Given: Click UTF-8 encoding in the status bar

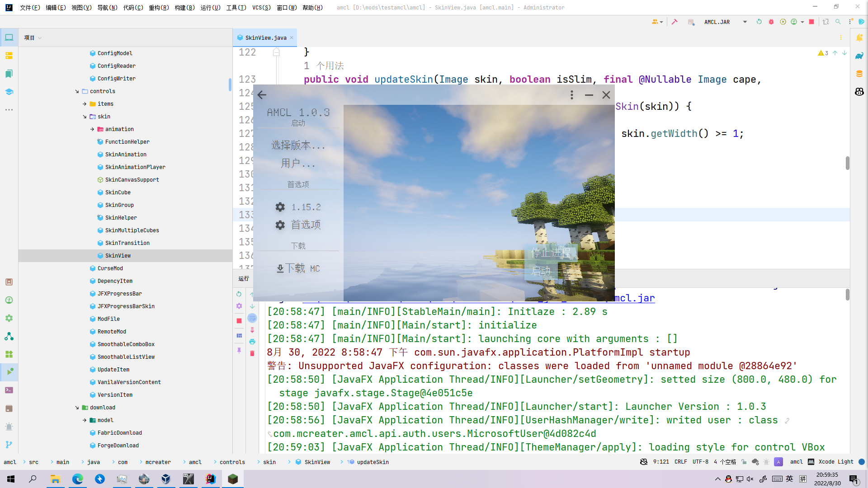Looking at the screenshot, I should coord(700,462).
